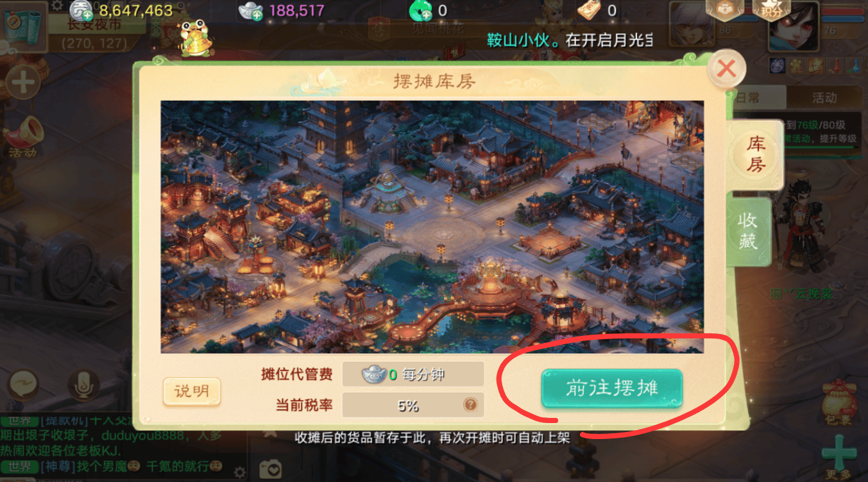The height and width of the screenshot is (482, 868).
Task: Click the 长安夜市 night market preview image
Action: (432, 226)
